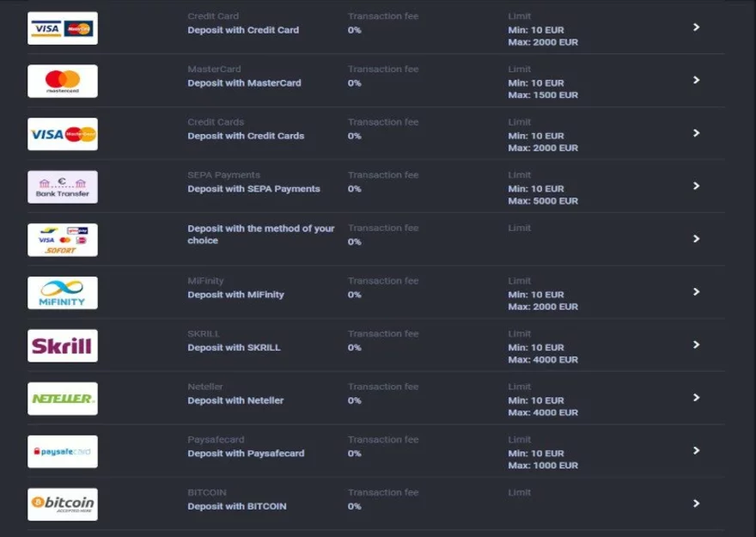The image size is (756, 537).
Task: Expand the Credit Card row arrow
Action: point(696,27)
